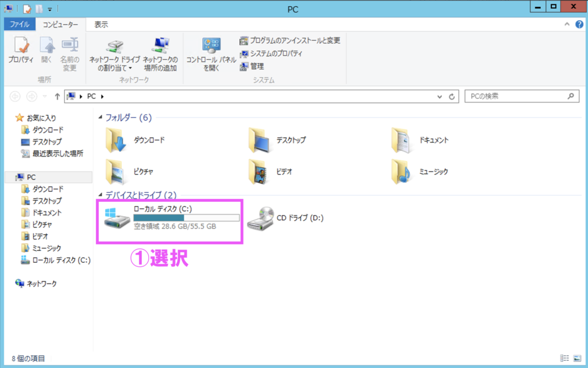Switch to large icons view in status bar
Image resolution: width=588 pixels, height=368 pixels.
click(x=577, y=358)
